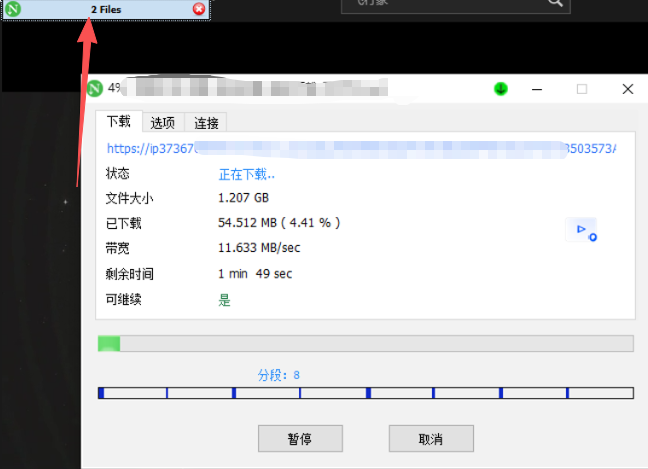The width and height of the screenshot is (648, 469).
Task: Click the NDM icon in 2 Files bar
Action: pyautogui.click(x=13, y=9)
